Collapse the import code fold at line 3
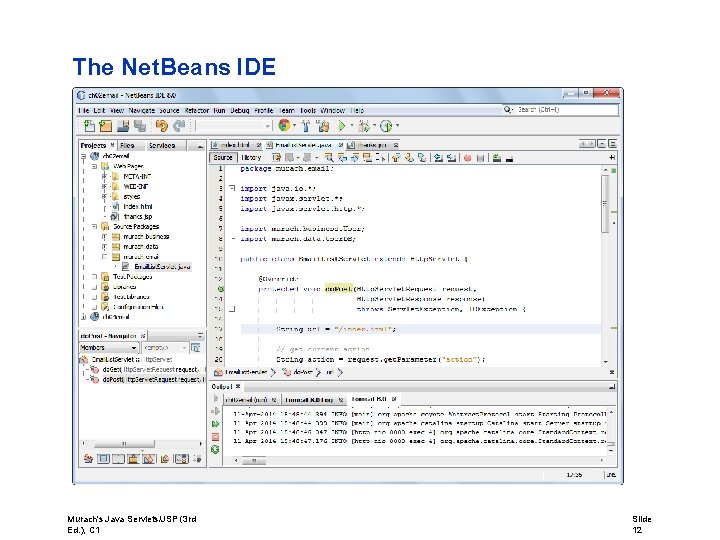720x540 pixels. 232,188
